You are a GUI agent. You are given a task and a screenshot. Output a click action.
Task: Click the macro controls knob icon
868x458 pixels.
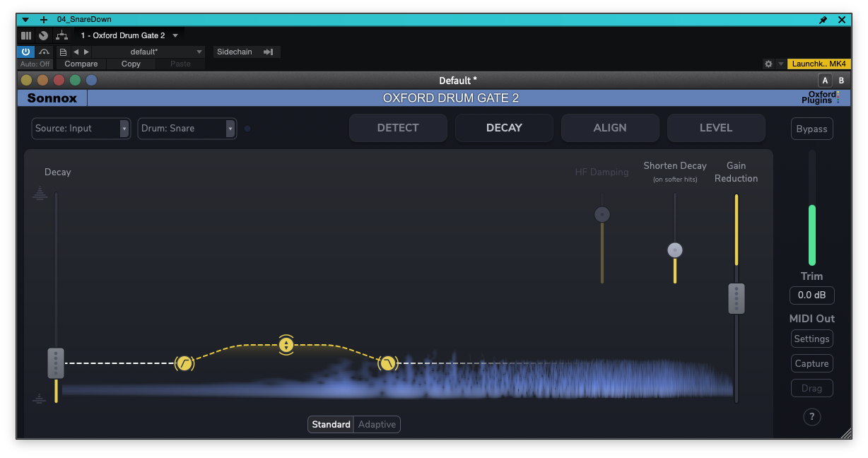point(44,35)
